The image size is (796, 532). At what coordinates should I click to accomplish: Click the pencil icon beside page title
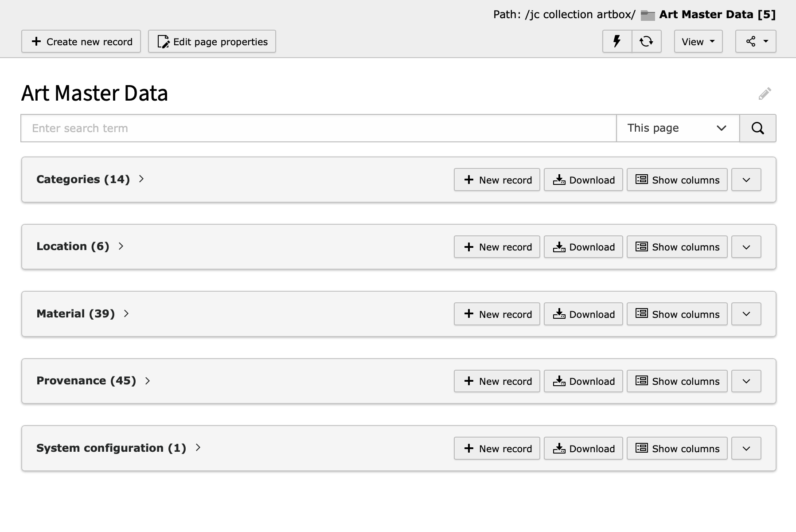click(x=765, y=94)
